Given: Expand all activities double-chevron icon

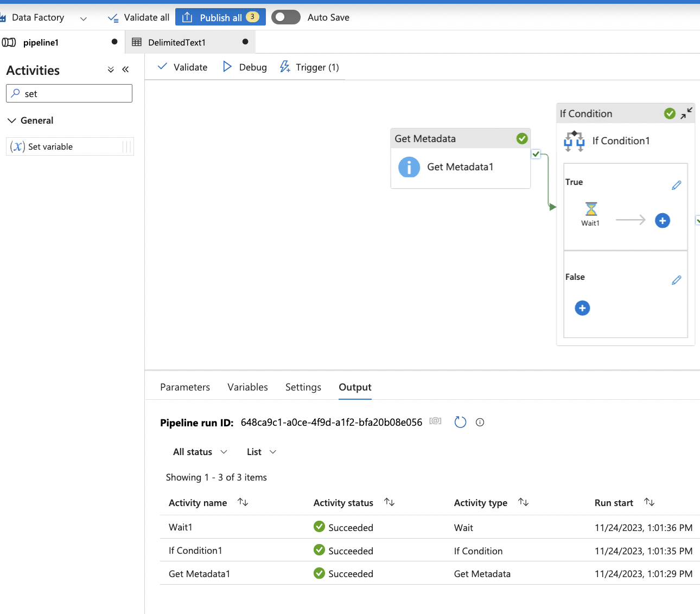Looking at the screenshot, I should coord(111,69).
